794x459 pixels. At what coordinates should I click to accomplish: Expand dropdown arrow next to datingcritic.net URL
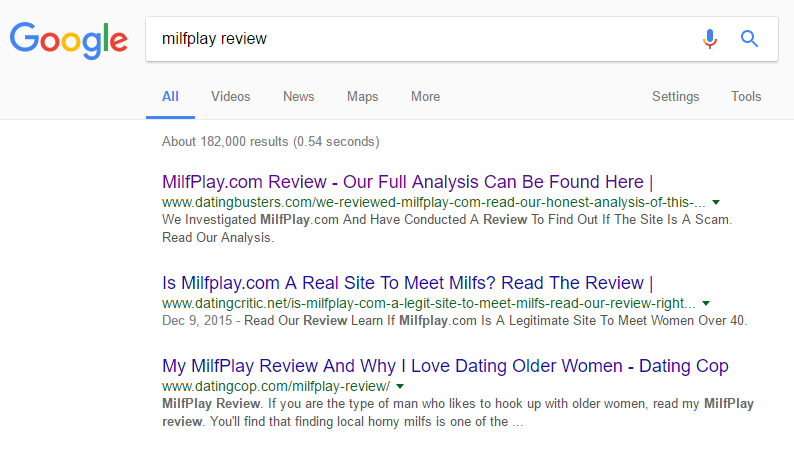click(x=706, y=303)
